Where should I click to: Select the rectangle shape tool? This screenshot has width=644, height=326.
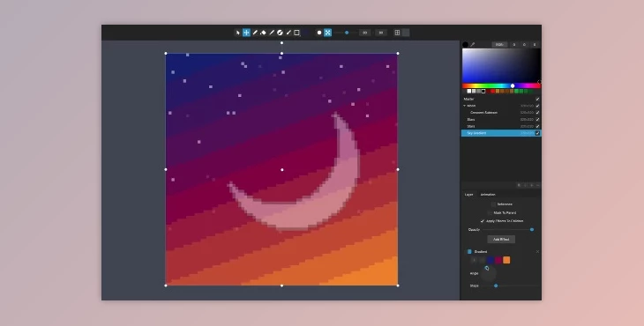[297, 33]
